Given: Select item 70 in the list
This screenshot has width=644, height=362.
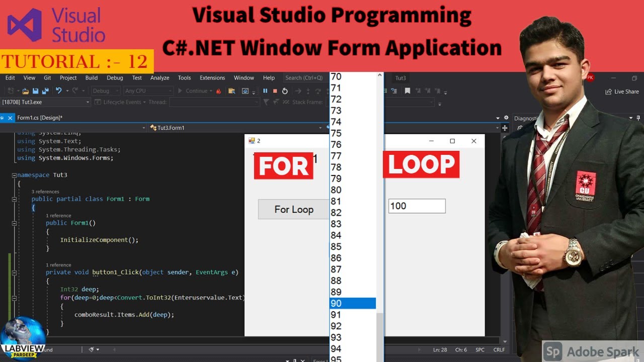Looking at the screenshot, I should coord(353,77).
